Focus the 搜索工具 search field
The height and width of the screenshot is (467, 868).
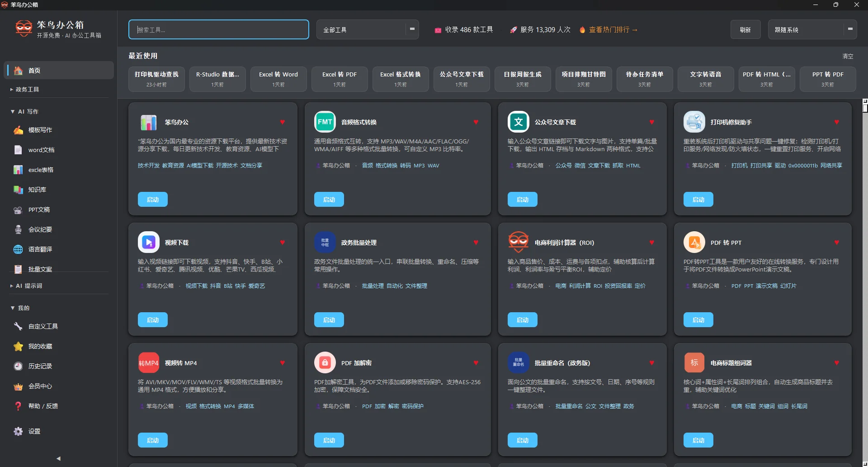click(x=219, y=29)
